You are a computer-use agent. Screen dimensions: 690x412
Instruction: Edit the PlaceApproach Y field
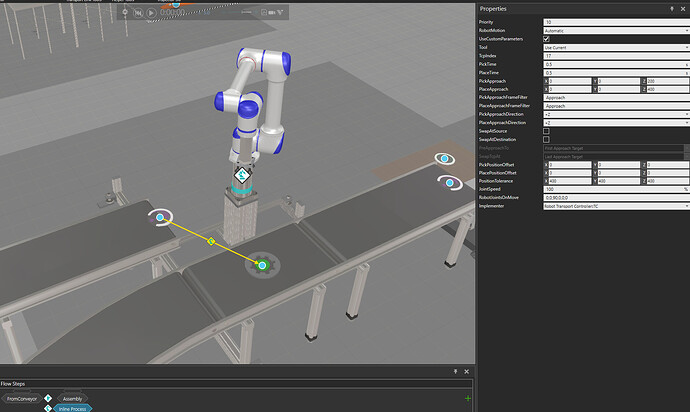618,89
